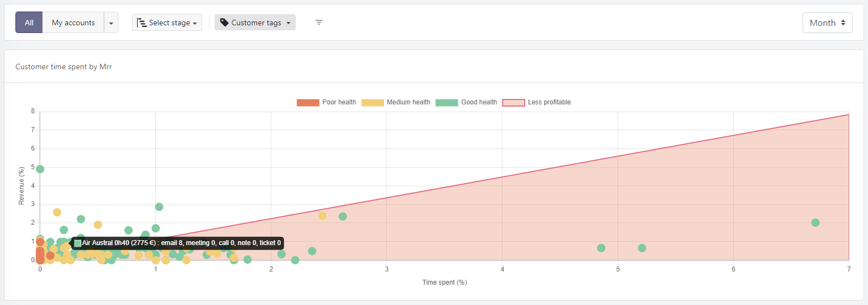Select the rightmost green data point
868x305 pixels.
point(815,223)
